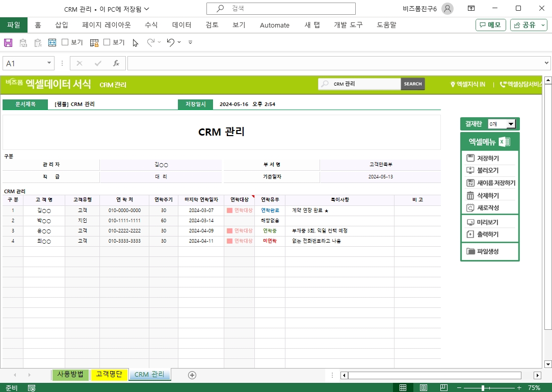Image resolution: width=552 pixels, height=392 pixels.
Task: Click the insert function fx icon
Action: tap(116, 63)
